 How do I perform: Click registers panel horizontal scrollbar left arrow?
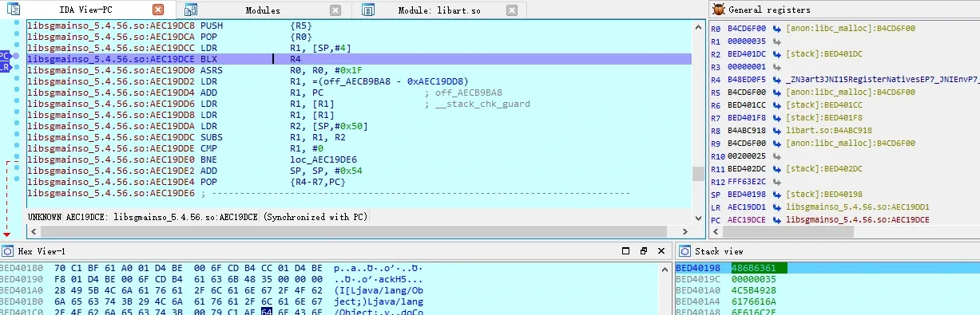point(715,231)
